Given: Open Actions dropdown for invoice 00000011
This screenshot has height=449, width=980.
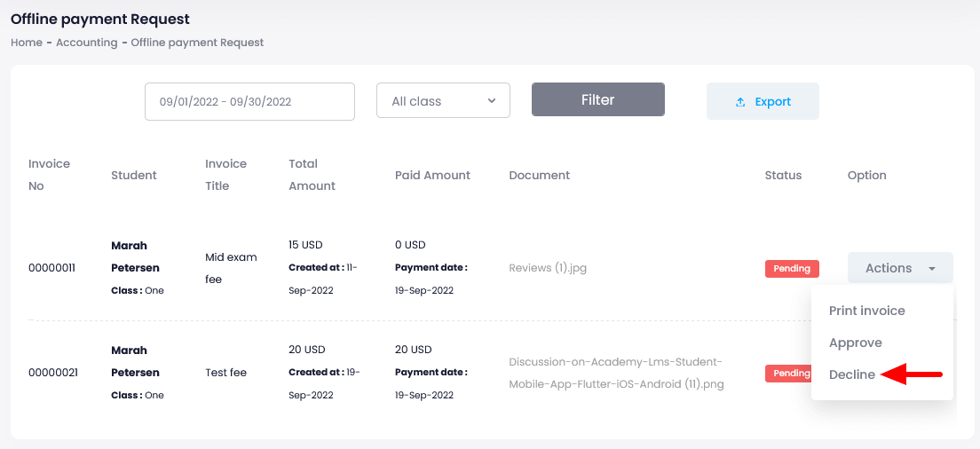Looking at the screenshot, I should tap(899, 268).
